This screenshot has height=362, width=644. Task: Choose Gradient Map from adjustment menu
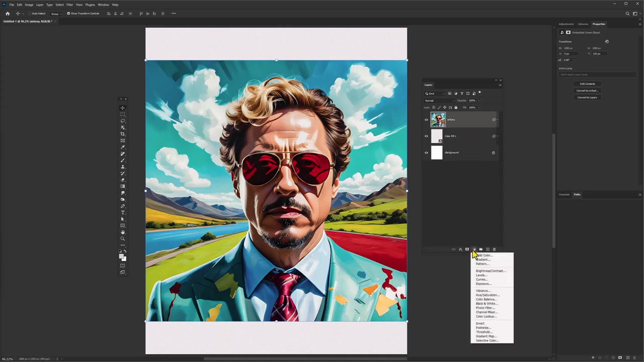click(x=486, y=336)
